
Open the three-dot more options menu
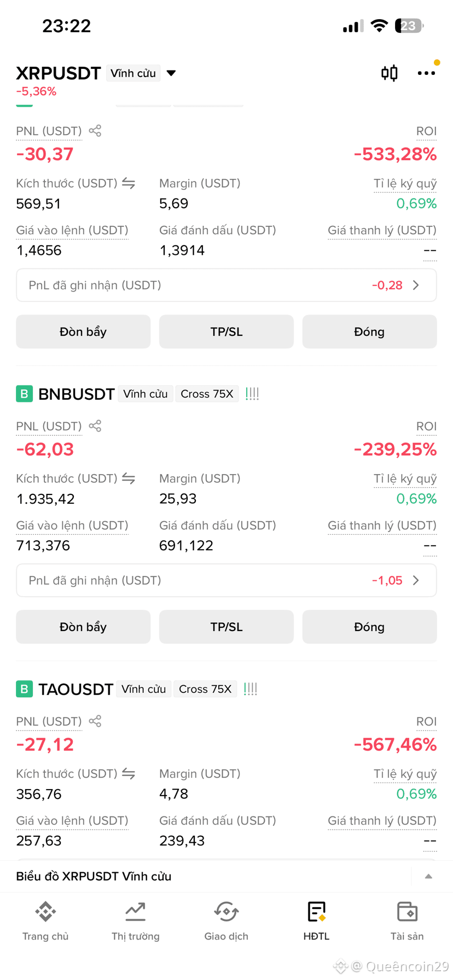click(426, 73)
